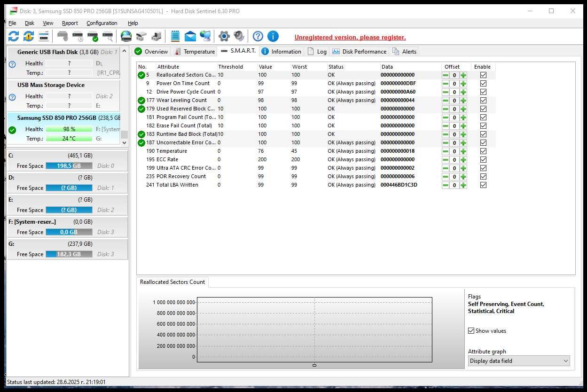Toggle Enable checkbox for Power On Time Count

pyautogui.click(x=483, y=84)
